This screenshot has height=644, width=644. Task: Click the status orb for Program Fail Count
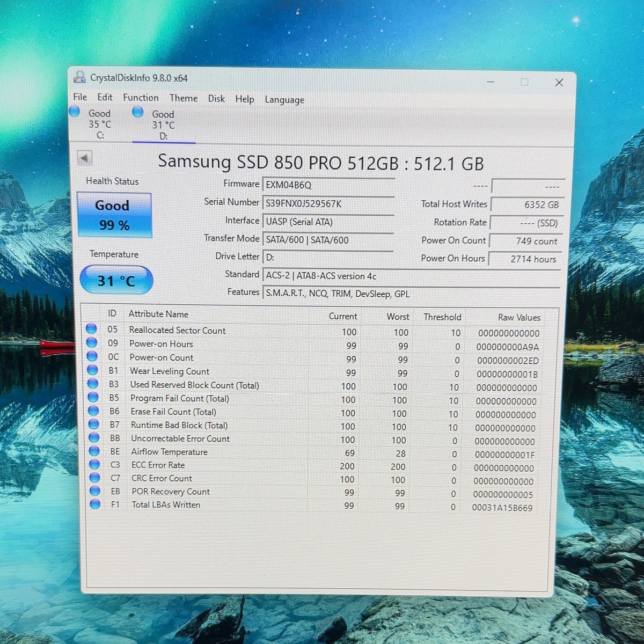[93, 397]
